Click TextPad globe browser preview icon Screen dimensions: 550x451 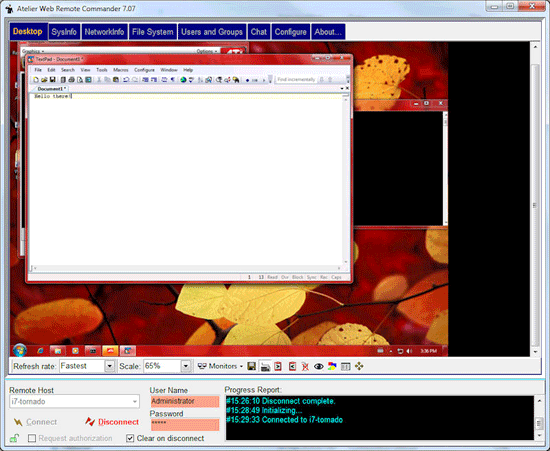pos(183,80)
